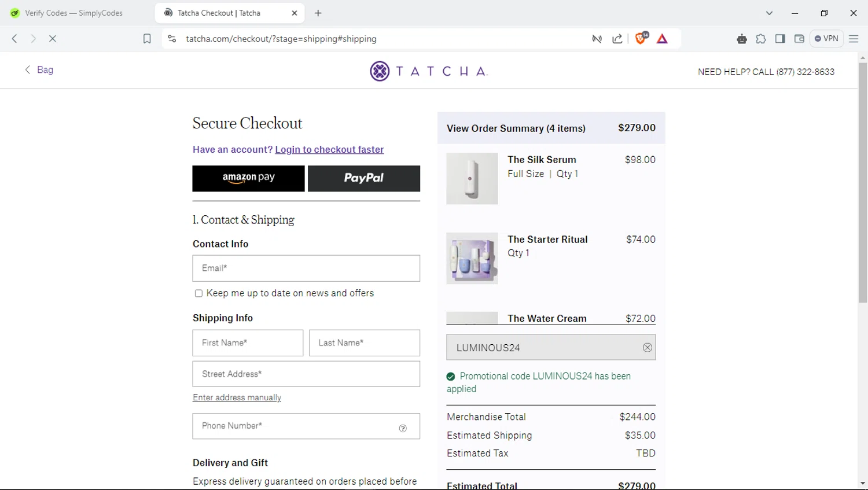Click Login to checkout faster link
Viewport: 868px width, 490px height.
(x=329, y=149)
